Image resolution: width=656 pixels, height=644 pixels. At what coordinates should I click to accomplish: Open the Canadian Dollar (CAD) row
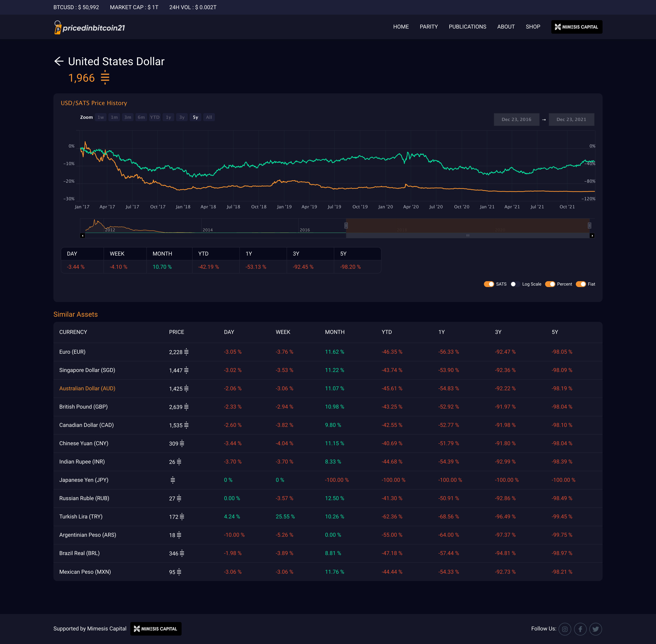coord(328,425)
